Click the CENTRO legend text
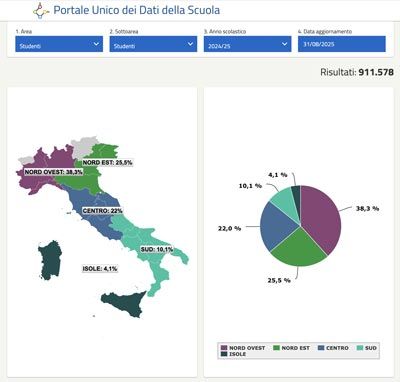Viewport: 400px width, 382px height. point(337,348)
